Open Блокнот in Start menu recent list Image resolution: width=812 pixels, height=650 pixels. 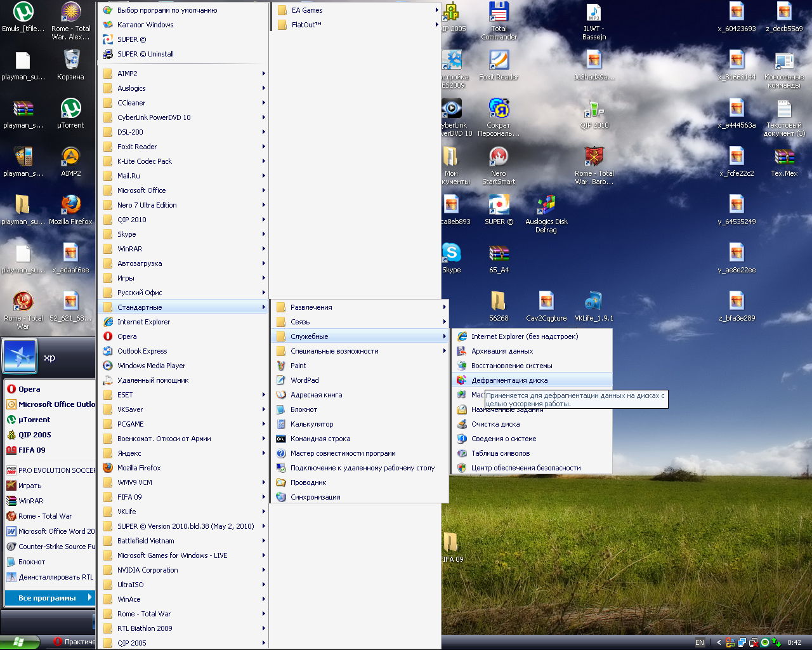(x=49, y=562)
